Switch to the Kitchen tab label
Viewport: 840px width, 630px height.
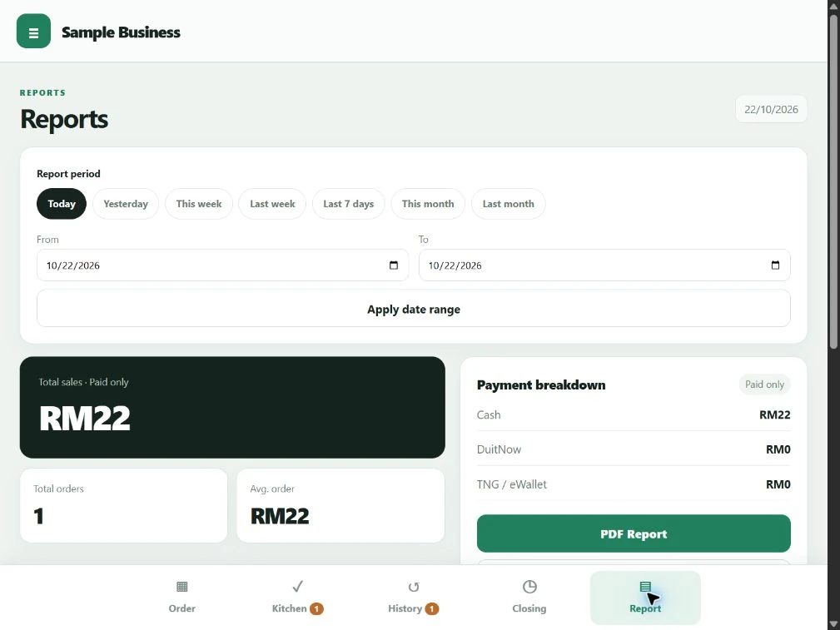[x=289, y=608]
